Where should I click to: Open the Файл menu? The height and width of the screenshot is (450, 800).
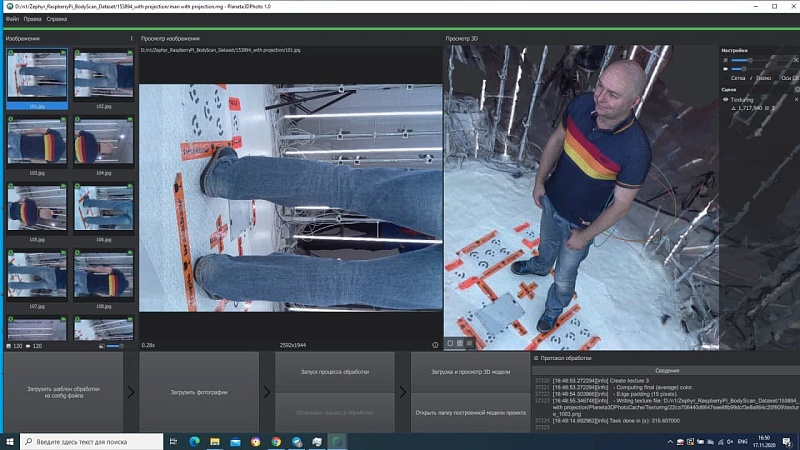(12, 19)
